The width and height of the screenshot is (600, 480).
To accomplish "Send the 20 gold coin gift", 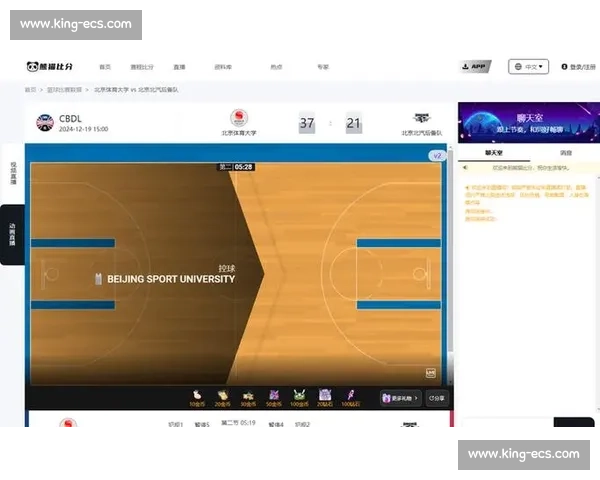I will pos(222,396).
